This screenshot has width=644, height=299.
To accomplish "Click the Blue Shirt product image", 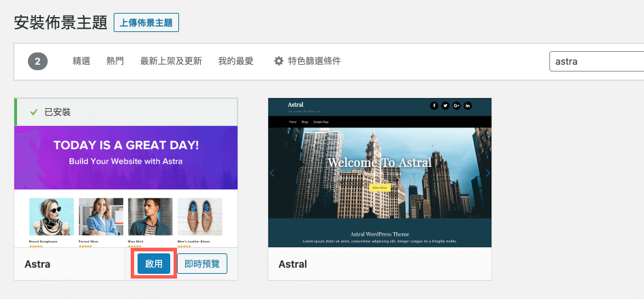I will click(150, 217).
